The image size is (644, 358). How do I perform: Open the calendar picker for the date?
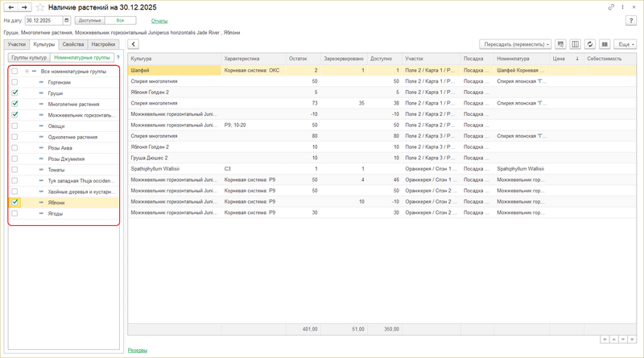pos(66,19)
